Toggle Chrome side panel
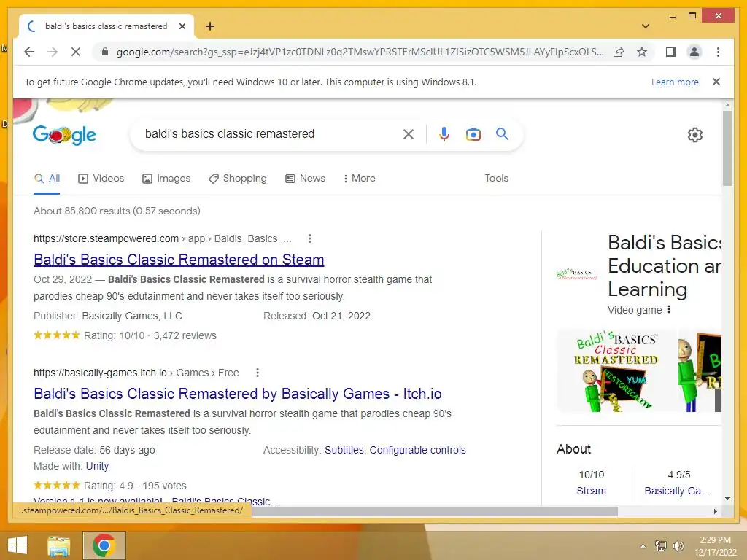Screen dimensions: 747x560 coord(671,52)
